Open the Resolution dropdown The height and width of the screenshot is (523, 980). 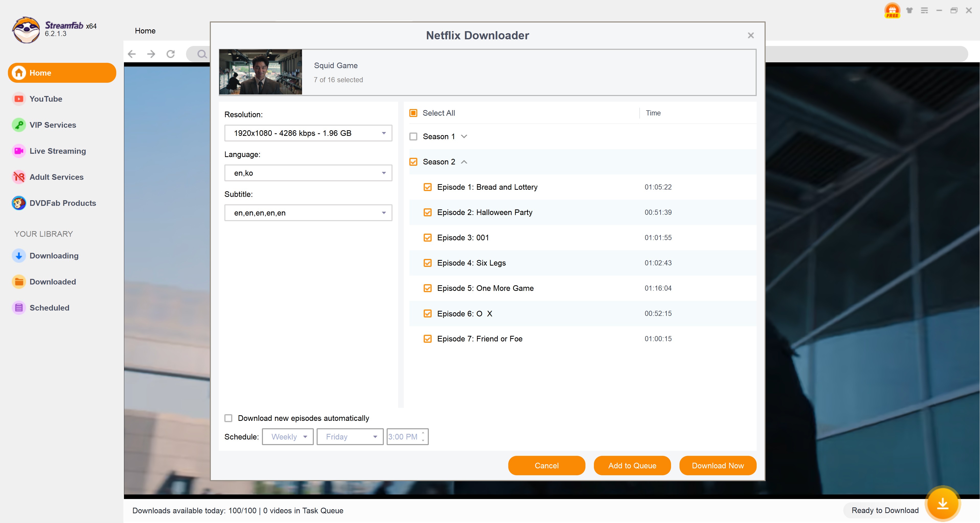point(308,133)
